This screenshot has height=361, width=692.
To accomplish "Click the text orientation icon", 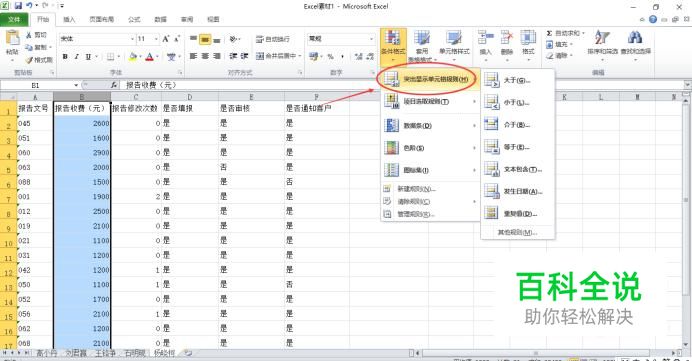I will pyautogui.click(x=233, y=39).
